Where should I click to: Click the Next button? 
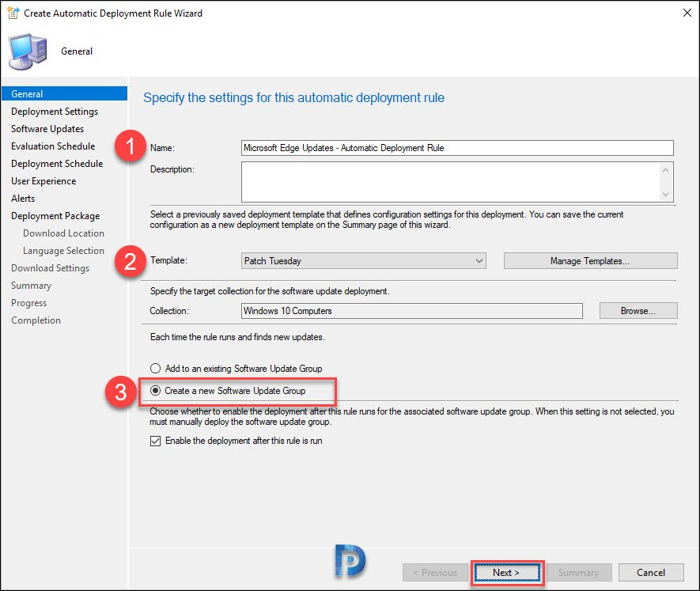click(506, 573)
